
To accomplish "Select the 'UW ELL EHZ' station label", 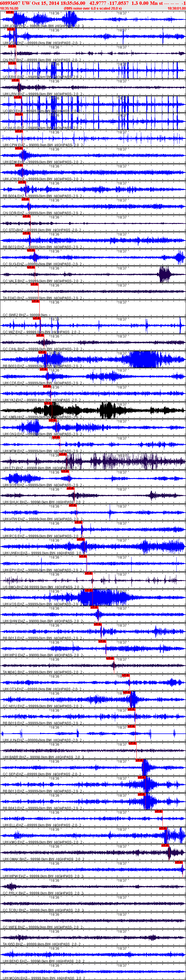I will [13, 825].
